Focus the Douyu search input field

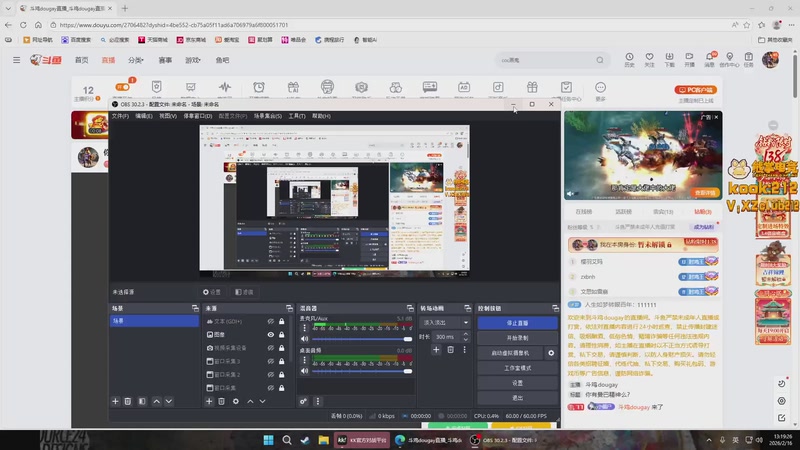pyautogui.click(x=546, y=60)
